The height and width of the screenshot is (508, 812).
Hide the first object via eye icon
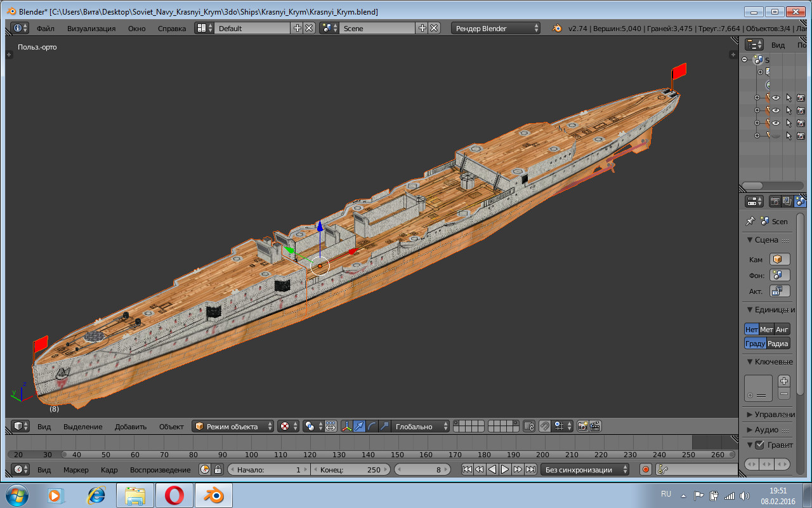tap(775, 98)
